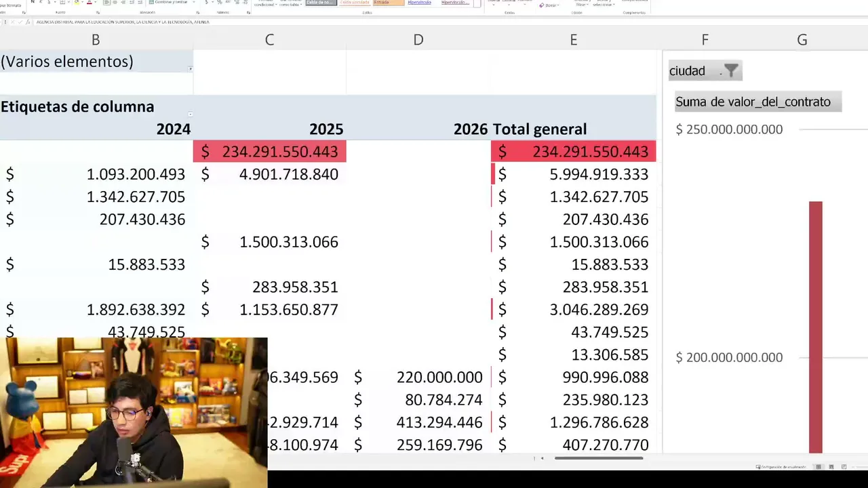Click the insert function fx icon
Screen dimensions: 868x488
28,22
